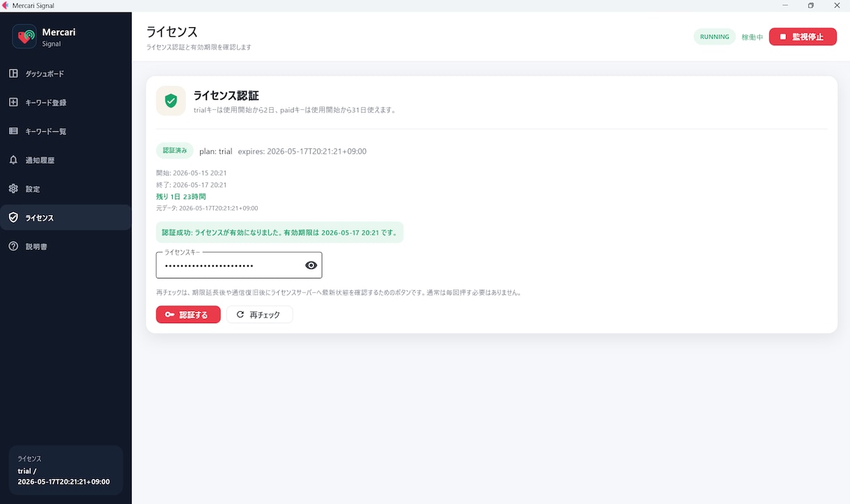The height and width of the screenshot is (504, 850).
Task: Click the plan: trial text
Action: [216, 152]
